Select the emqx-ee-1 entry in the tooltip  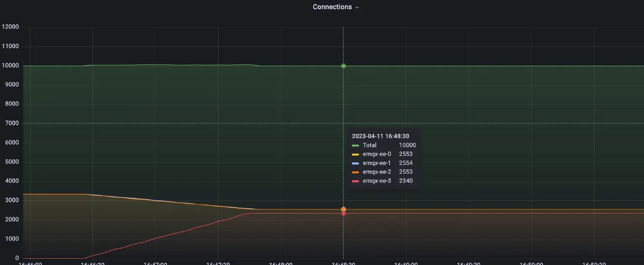coord(377,163)
